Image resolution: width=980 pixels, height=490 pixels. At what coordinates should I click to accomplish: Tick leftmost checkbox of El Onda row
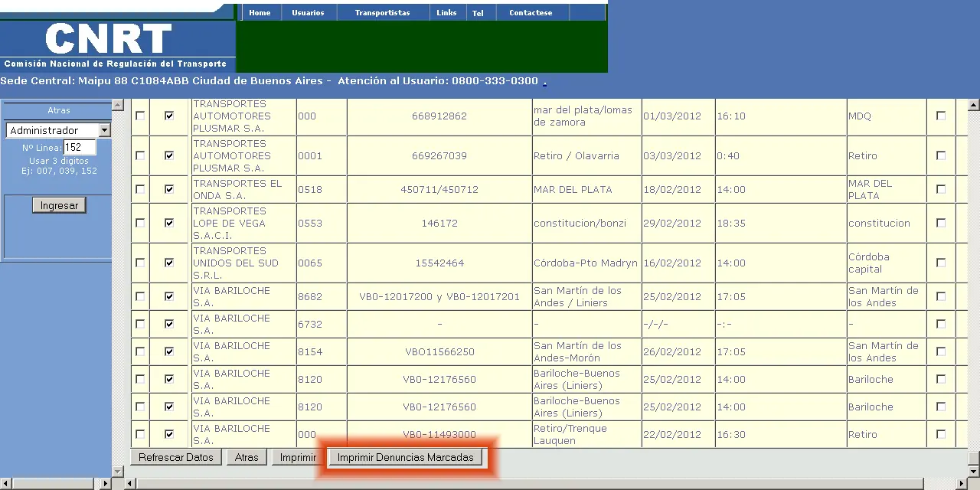click(x=140, y=189)
